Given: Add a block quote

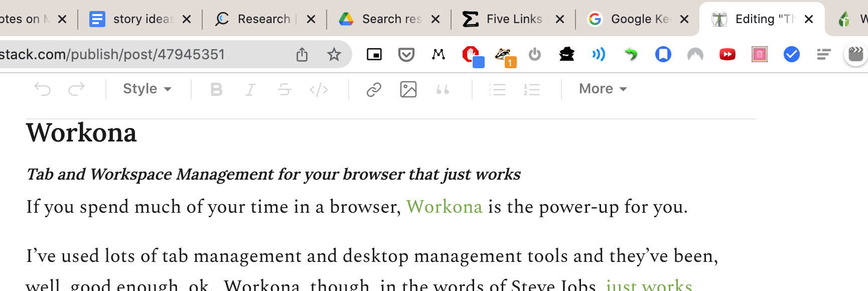Looking at the screenshot, I should click(443, 89).
